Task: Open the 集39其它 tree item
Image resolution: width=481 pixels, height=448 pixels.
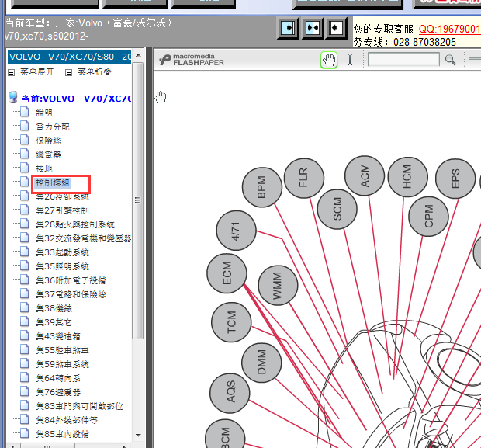Action: [x=54, y=322]
